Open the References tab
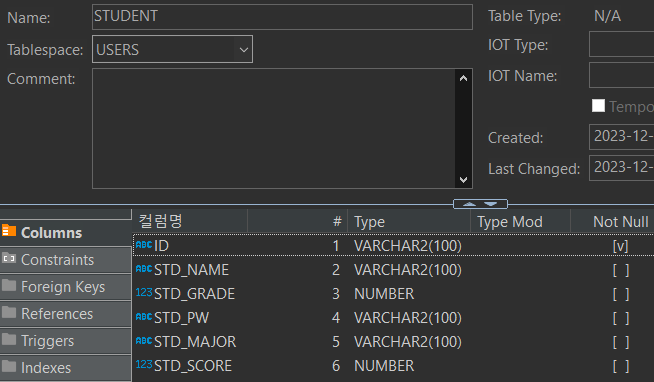 coord(65,314)
